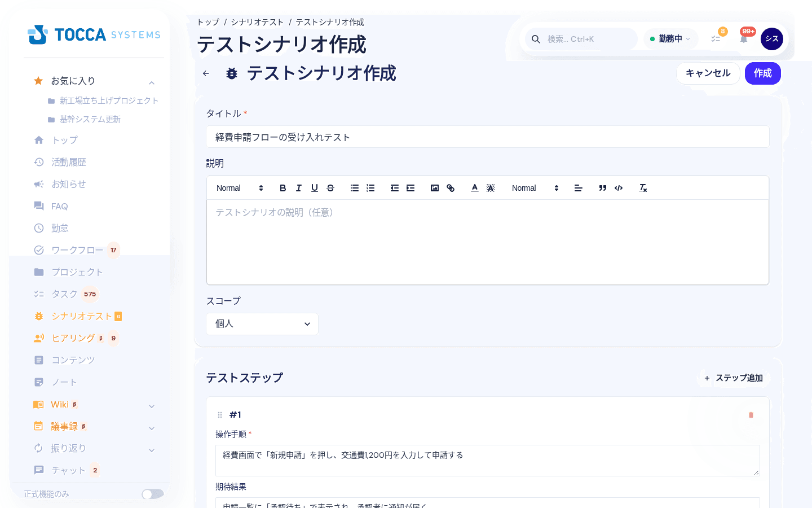812x508 pixels.
Task: Open the スコープ 個人 dropdown
Action: (x=262, y=324)
